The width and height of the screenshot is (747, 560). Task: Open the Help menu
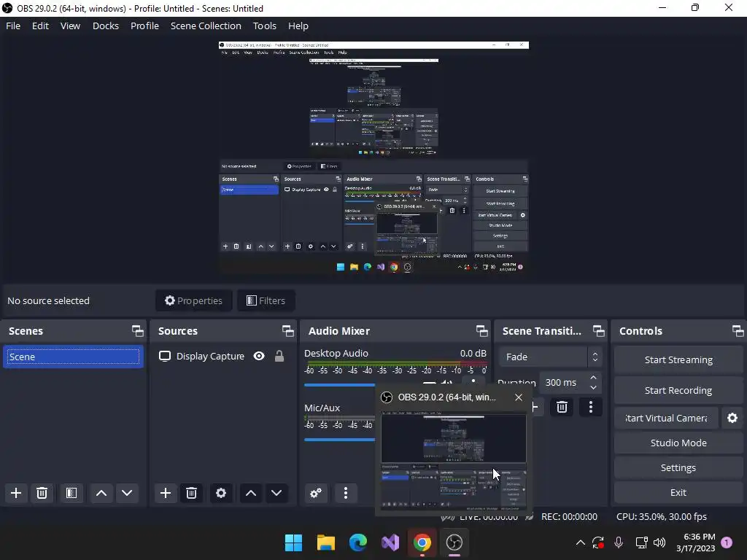(298, 26)
